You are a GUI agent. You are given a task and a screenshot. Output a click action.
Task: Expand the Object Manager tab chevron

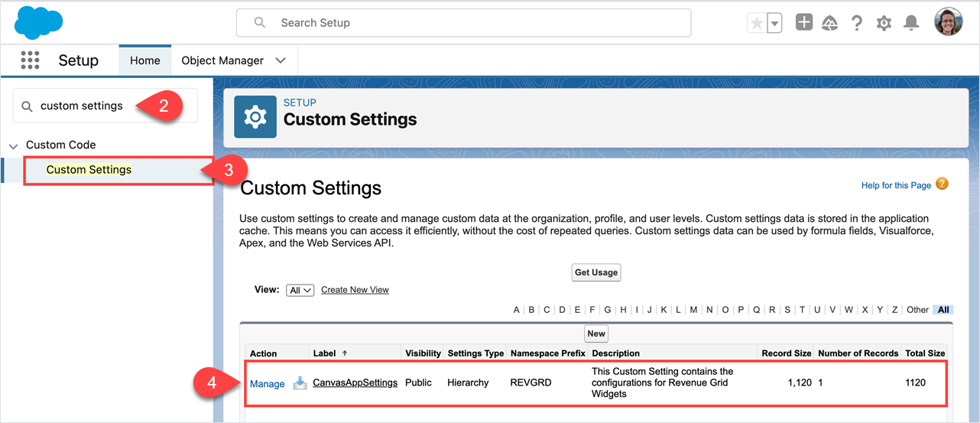pos(281,60)
